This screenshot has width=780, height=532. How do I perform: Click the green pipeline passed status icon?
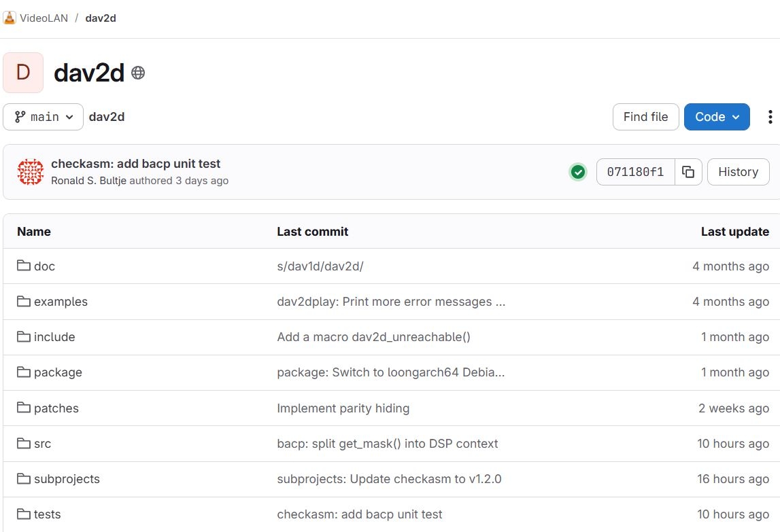577,172
